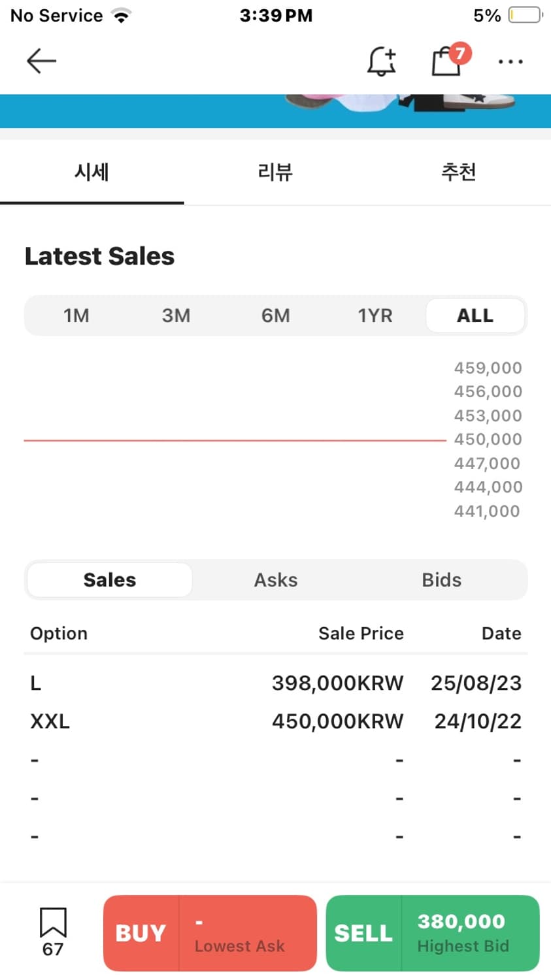Screen dimensions: 551x980
Task: Select the 1YR chart period
Action: click(x=375, y=316)
